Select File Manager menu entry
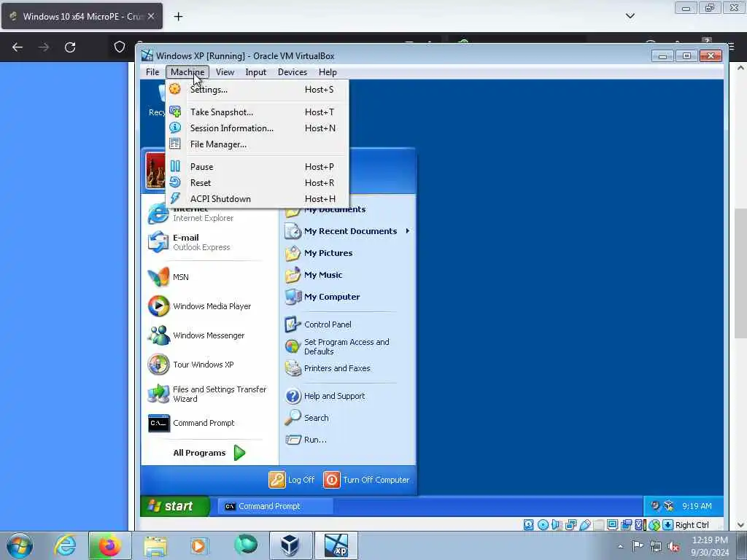 click(x=258, y=144)
